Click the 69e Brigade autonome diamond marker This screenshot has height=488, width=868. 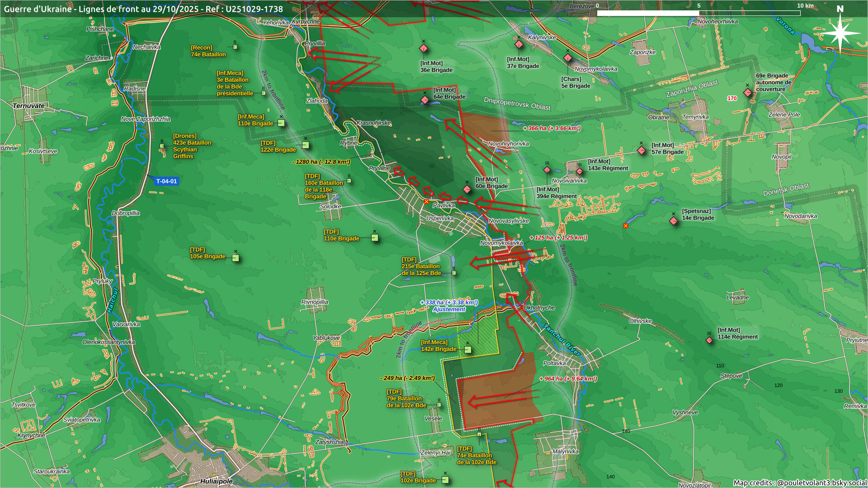tap(748, 93)
